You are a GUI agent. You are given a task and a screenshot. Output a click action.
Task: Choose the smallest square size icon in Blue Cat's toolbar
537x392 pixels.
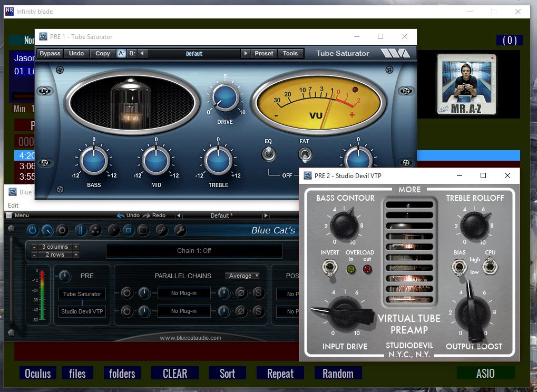pos(114,230)
